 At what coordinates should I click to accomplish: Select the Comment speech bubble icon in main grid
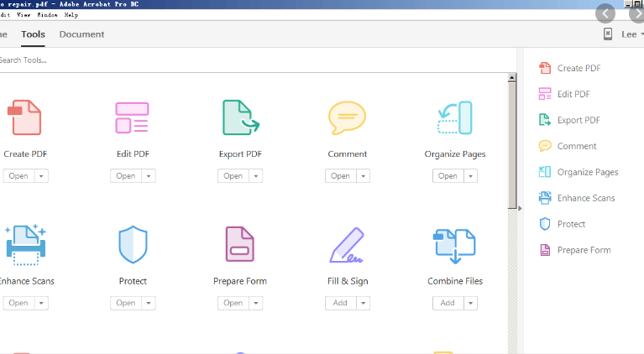tap(347, 117)
